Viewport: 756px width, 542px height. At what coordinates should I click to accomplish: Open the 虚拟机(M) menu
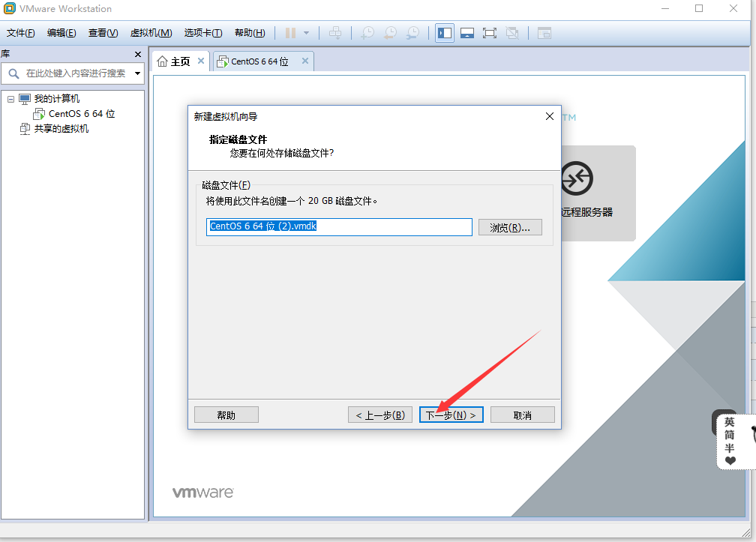(151, 33)
